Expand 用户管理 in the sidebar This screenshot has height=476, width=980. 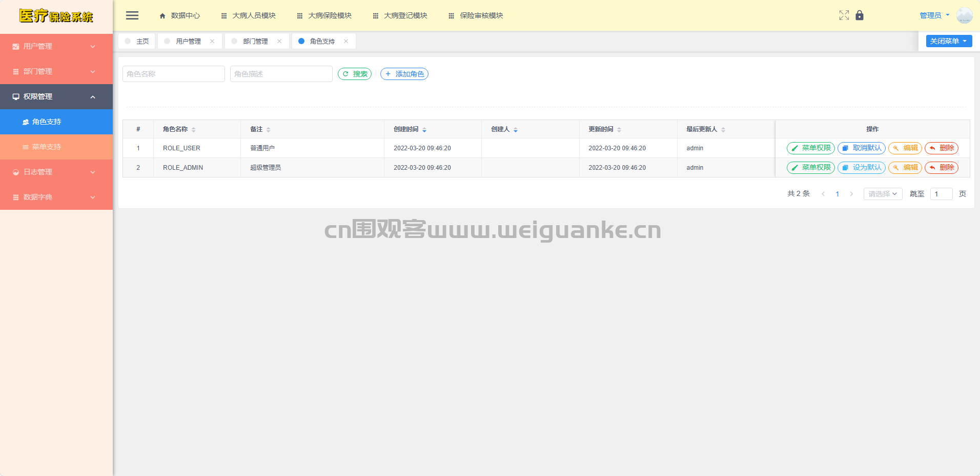[x=56, y=46]
